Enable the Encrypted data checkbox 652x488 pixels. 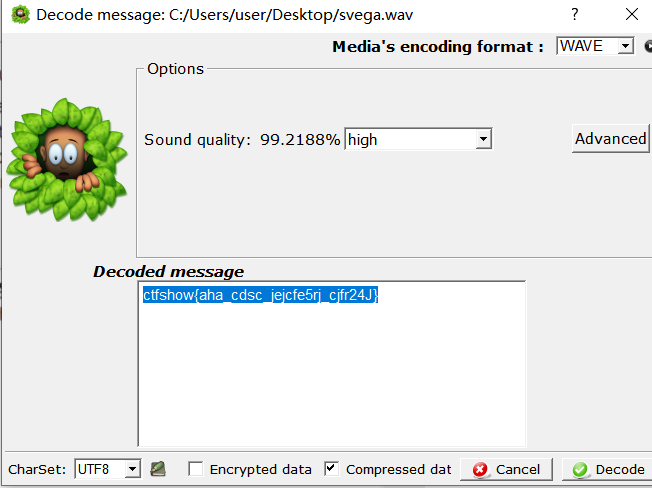click(x=195, y=469)
